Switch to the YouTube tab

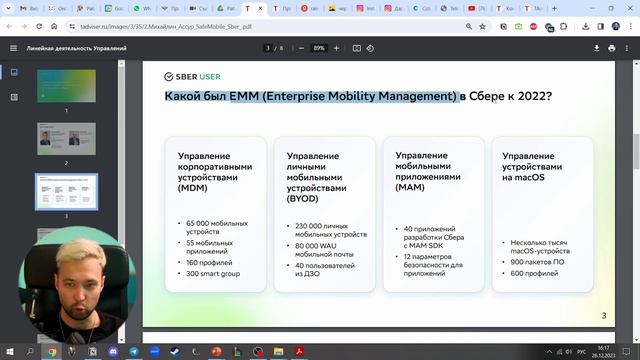477,8
